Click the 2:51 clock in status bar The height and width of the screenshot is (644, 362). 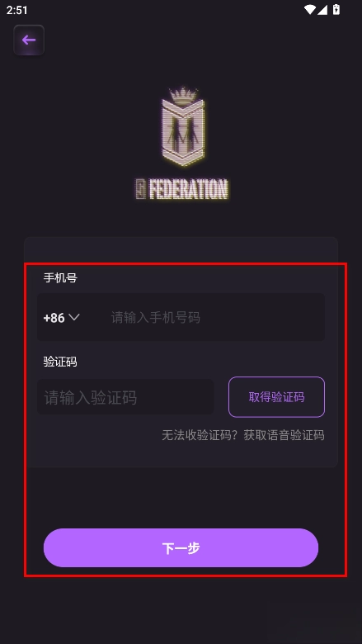tap(16, 10)
